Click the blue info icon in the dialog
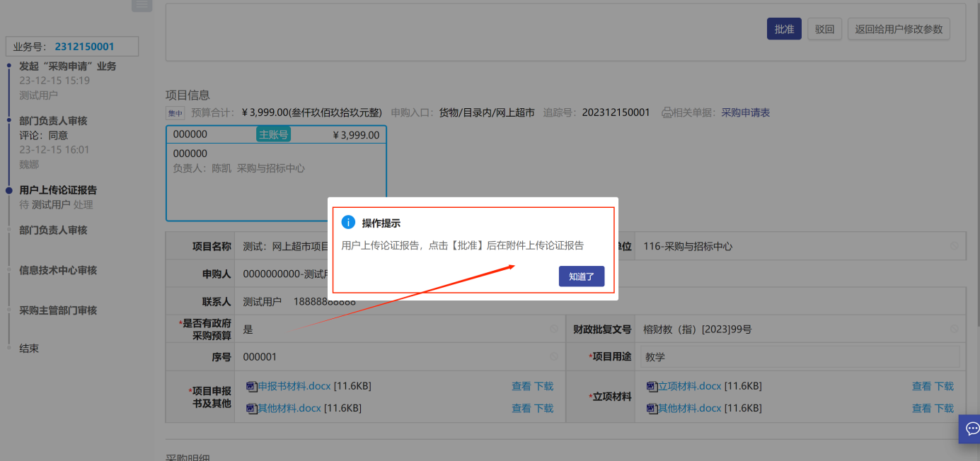Image resolution: width=980 pixels, height=461 pixels. 348,223
